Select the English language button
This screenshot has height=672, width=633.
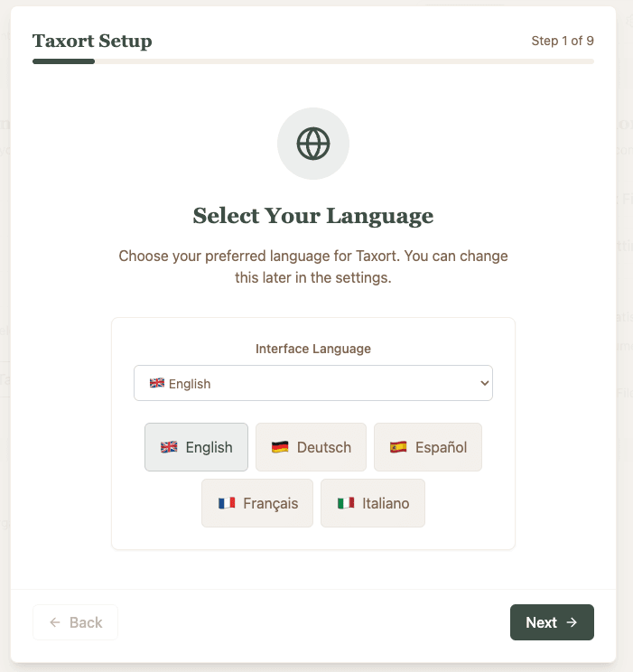196,447
